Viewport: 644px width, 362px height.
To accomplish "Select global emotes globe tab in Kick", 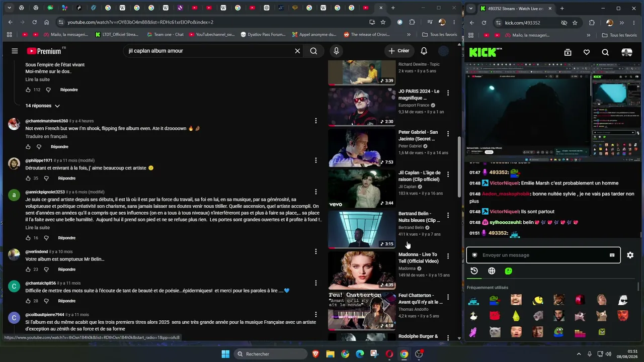I will pyautogui.click(x=492, y=271).
